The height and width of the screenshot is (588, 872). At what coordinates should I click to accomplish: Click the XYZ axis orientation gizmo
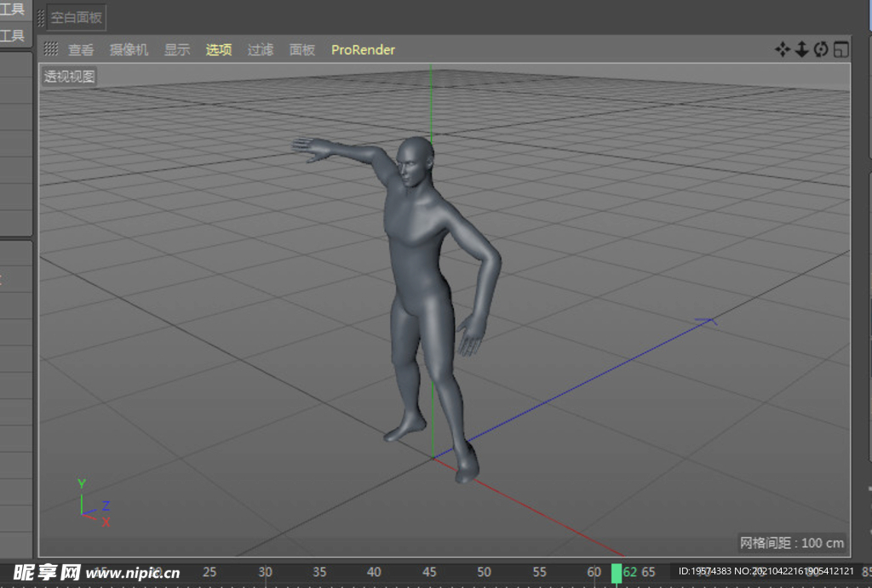coord(94,503)
